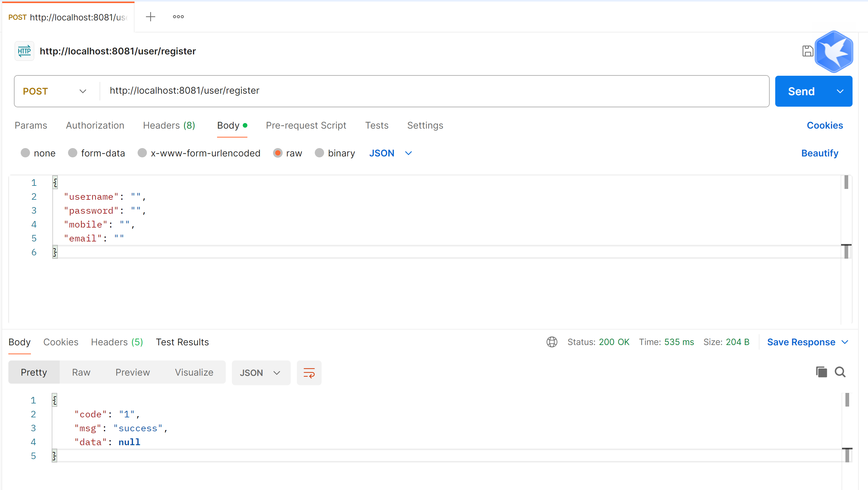Viewport: 868px width, 490px height.
Task: Click the save request floppy disk icon
Action: pos(807,51)
